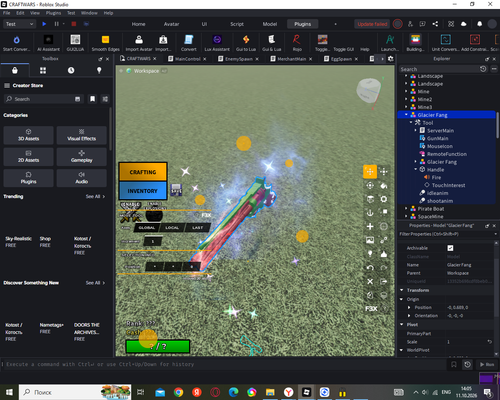Switch to the MainControl script tab
Screen dimensions: 500x400
[x=187, y=59]
